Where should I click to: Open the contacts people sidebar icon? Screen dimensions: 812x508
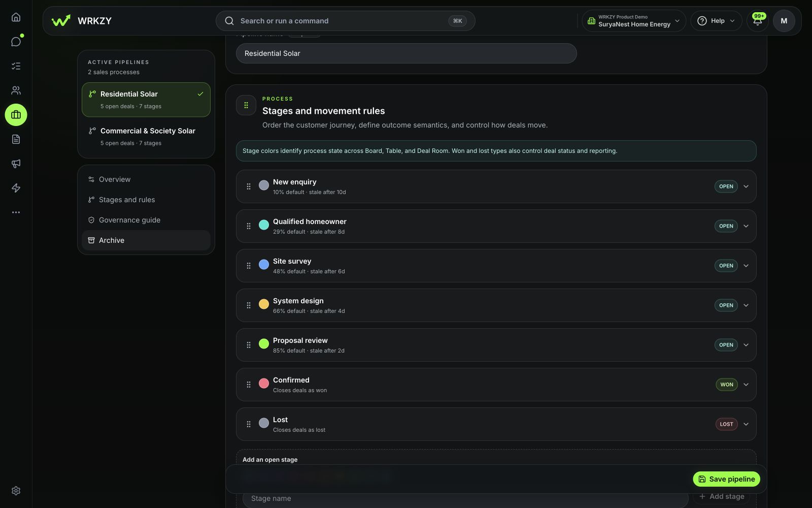[16, 90]
